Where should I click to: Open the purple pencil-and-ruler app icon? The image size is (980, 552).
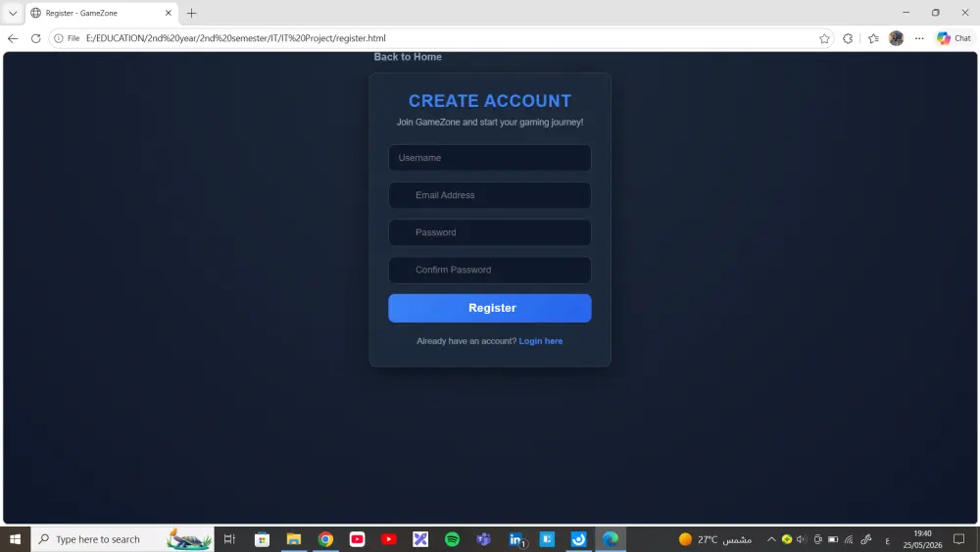pyautogui.click(x=420, y=539)
